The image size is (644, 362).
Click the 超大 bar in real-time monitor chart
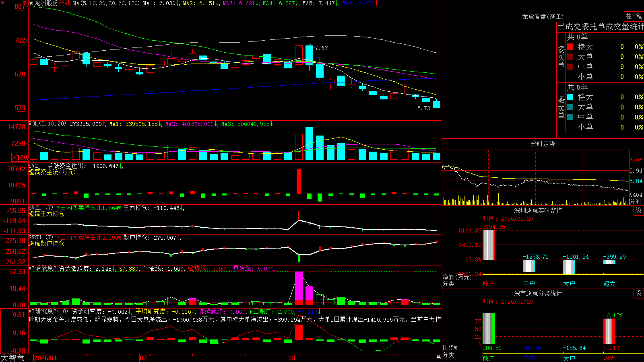(609, 262)
